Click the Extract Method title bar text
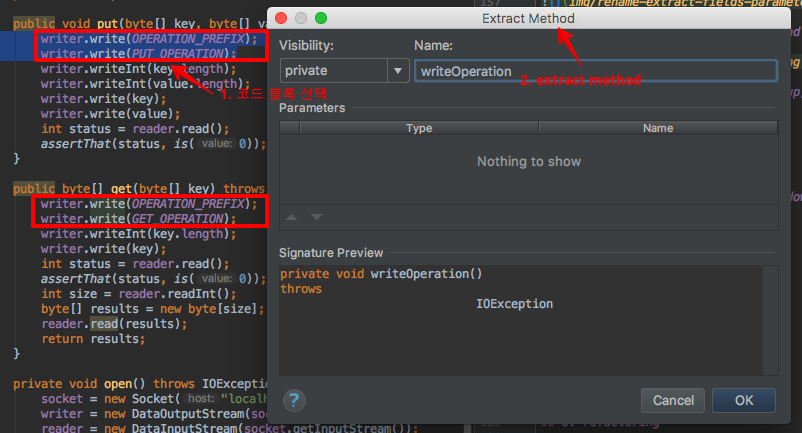Viewport: 802px width, 433px height. point(528,18)
